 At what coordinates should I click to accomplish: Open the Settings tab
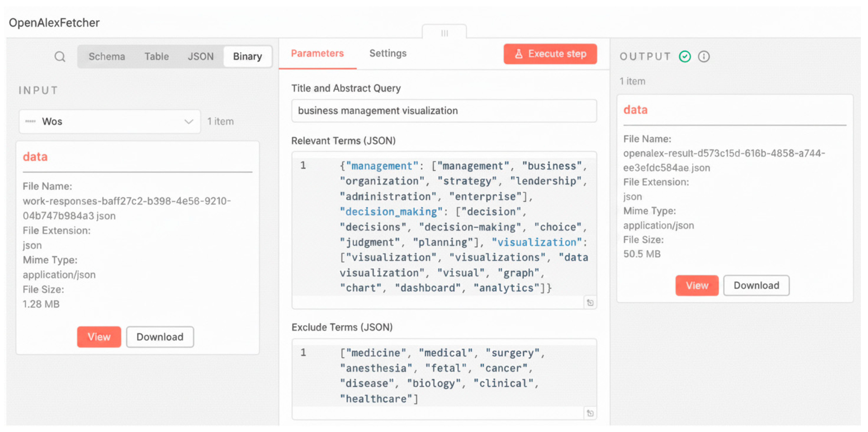[388, 54]
